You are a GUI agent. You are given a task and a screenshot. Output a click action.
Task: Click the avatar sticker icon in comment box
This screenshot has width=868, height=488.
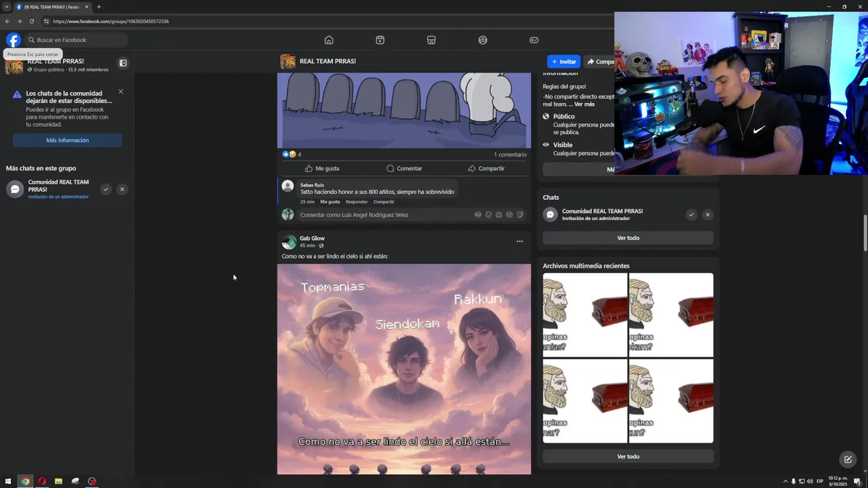click(x=478, y=215)
